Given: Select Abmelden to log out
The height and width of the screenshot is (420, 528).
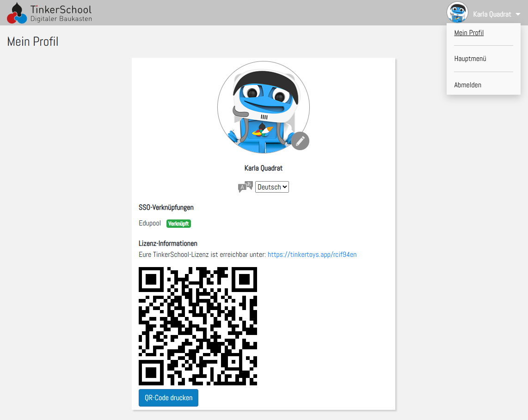Looking at the screenshot, I should (x=467, y=85).
